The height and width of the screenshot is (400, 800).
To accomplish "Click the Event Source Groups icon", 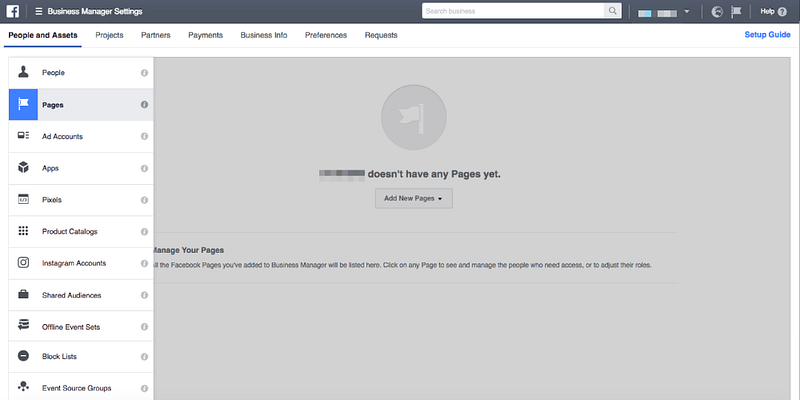I will 23,387.
